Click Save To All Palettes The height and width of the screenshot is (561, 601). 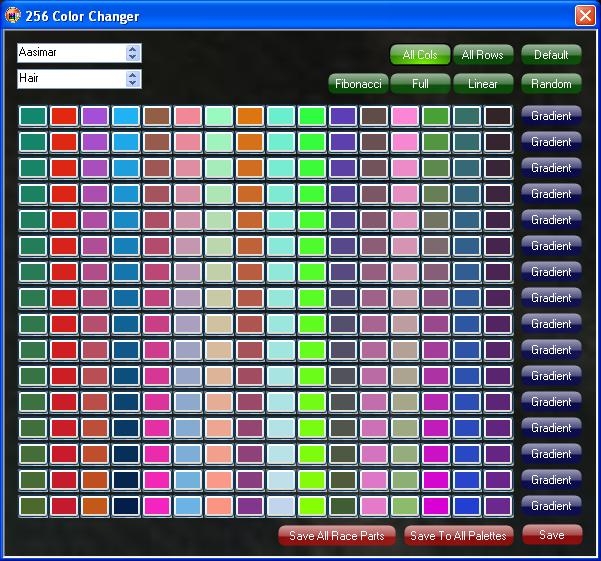point(458,535)
